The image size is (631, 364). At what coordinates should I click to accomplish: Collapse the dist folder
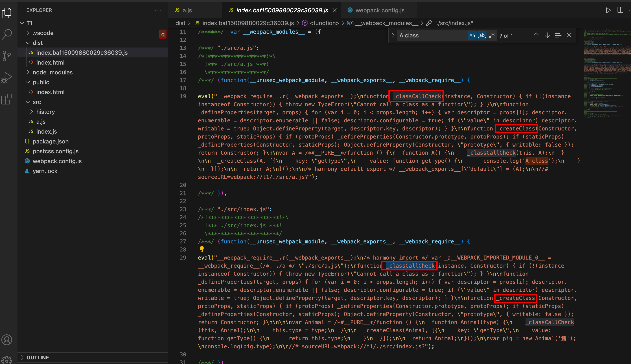pyautogui.click(x=28, y=43)
